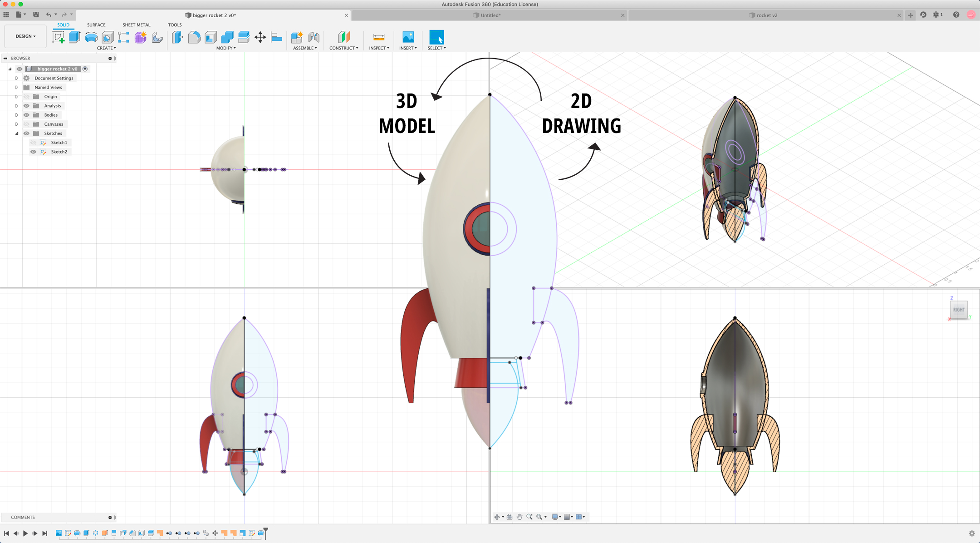Select the Extrude tool
The image size is (980, 543).
(75, 37)
